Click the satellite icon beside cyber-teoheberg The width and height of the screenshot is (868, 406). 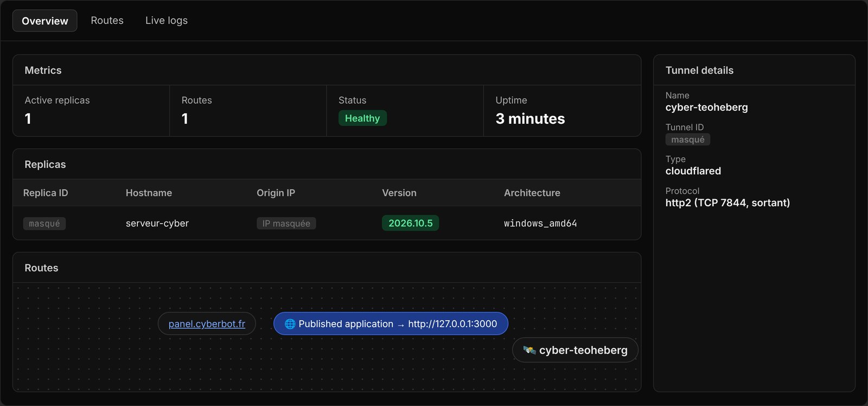529,350
